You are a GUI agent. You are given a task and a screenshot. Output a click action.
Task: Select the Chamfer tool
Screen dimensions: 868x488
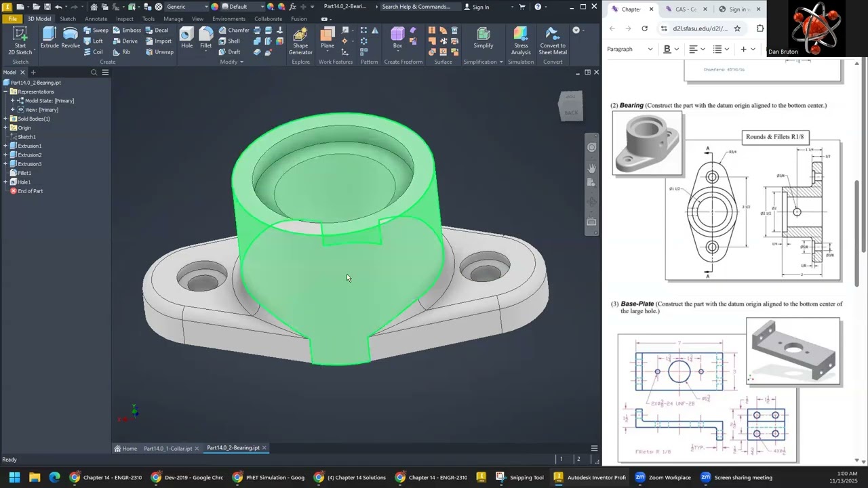click(x=234, y=30)
